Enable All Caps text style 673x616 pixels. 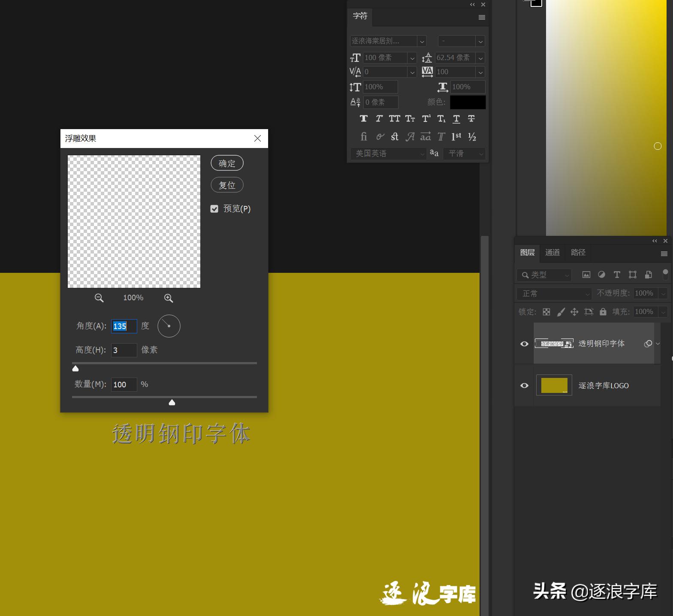point(394,118)
